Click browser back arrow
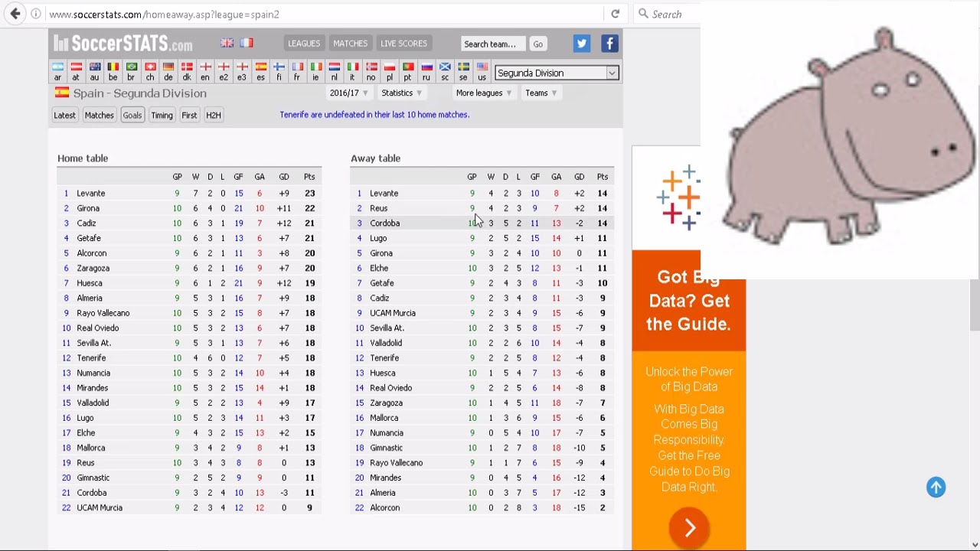Image resolution: width=980 pixels, height=551 pixels. (x=15, y=14)
